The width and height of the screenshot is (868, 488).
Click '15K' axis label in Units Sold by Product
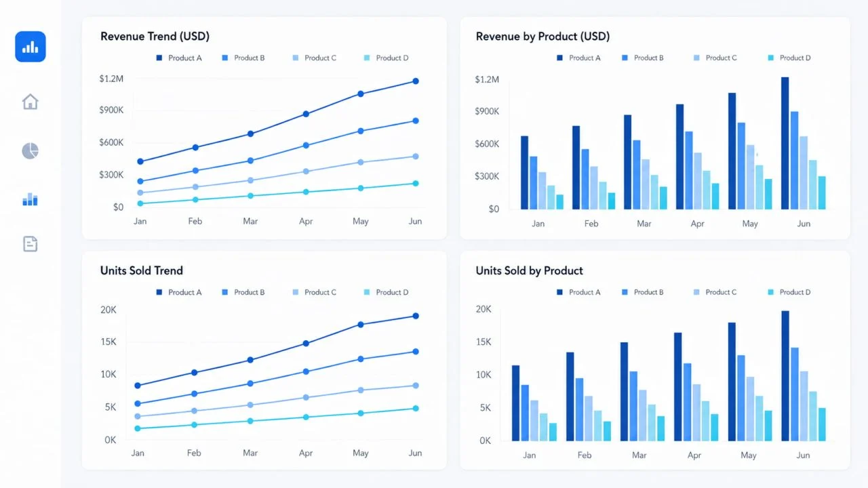tap(484, 342)
